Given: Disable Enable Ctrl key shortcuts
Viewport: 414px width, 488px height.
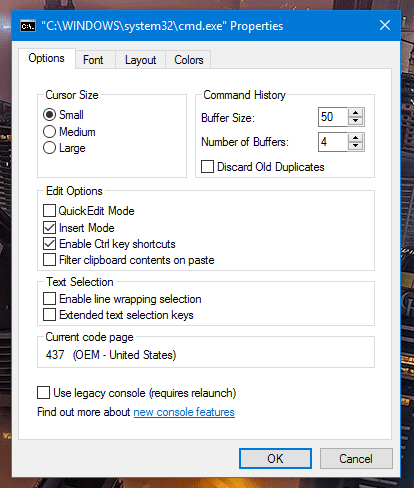Looking at the screenshot, I should (49, 244).
